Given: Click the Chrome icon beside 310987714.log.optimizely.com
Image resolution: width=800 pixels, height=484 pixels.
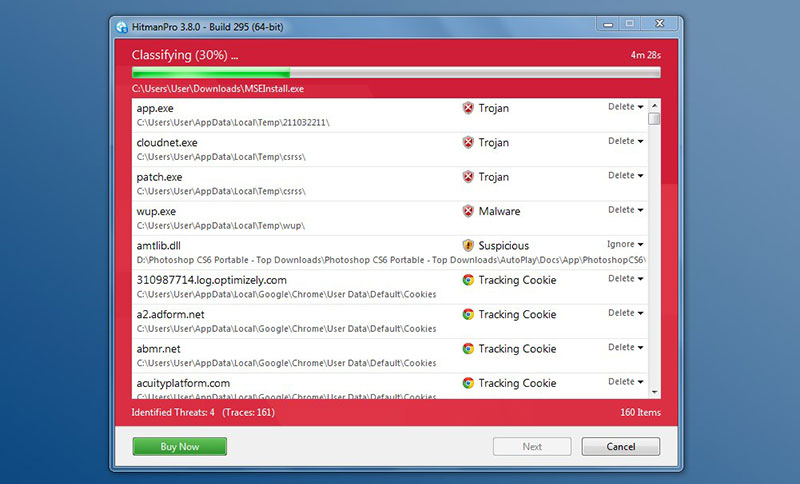Looking at the screenshot, I should 468,279.
